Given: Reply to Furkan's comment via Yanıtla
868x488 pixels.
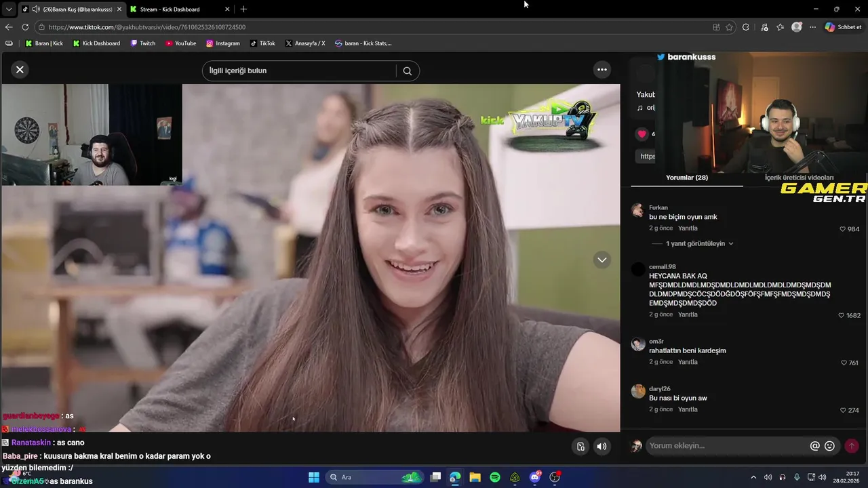Looking at the screenshot, I should (688, 228).
